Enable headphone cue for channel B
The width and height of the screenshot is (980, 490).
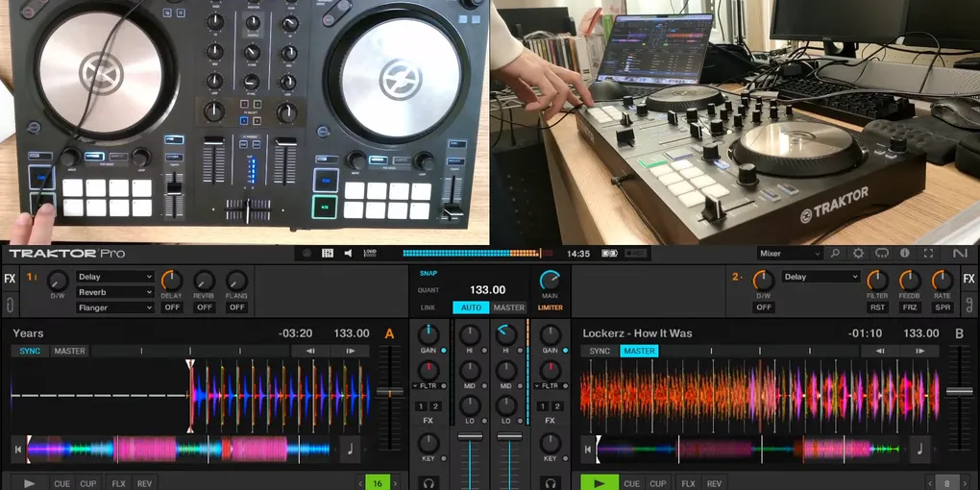pyautogui.click(x=550, y=483)
